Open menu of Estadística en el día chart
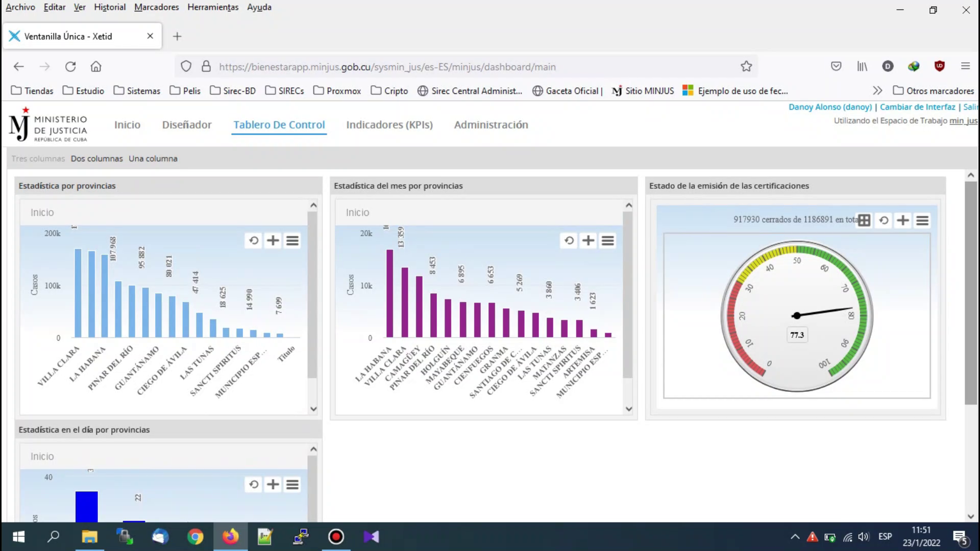Image resolution: width=980 pixels, height=551 pixels. coord(292,484)
